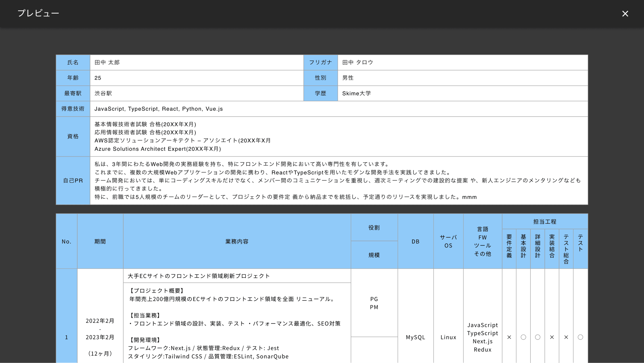
Task: Click the 得意技術 skills list text
Action: pyautogui.click(x=158, y=109)
